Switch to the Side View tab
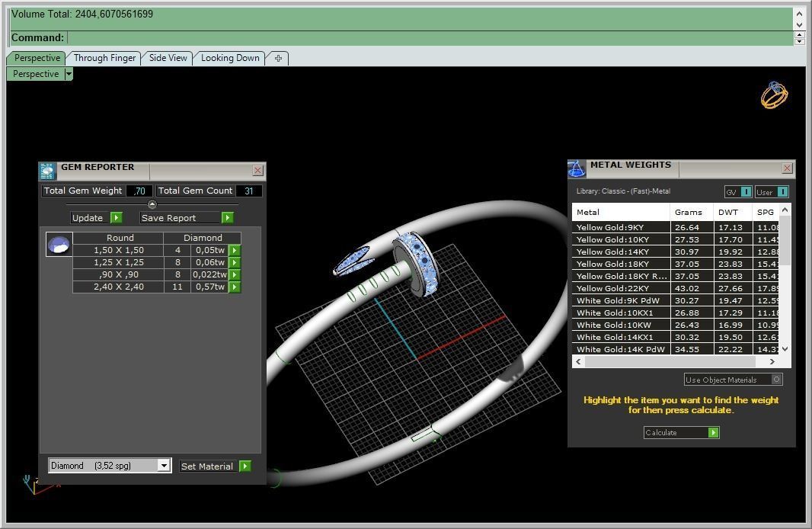812x529 pixels. coord(168,58)
